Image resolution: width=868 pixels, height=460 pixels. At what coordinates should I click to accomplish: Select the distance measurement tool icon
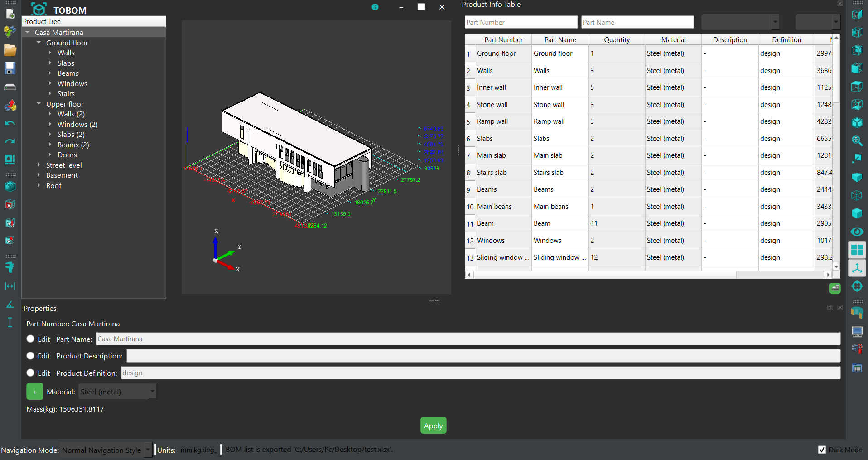[x=10, y=286]
